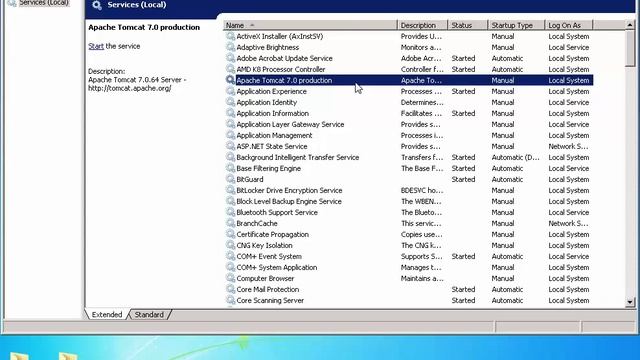Select the Application Layer Gateway Service name

tap(290, 124)
